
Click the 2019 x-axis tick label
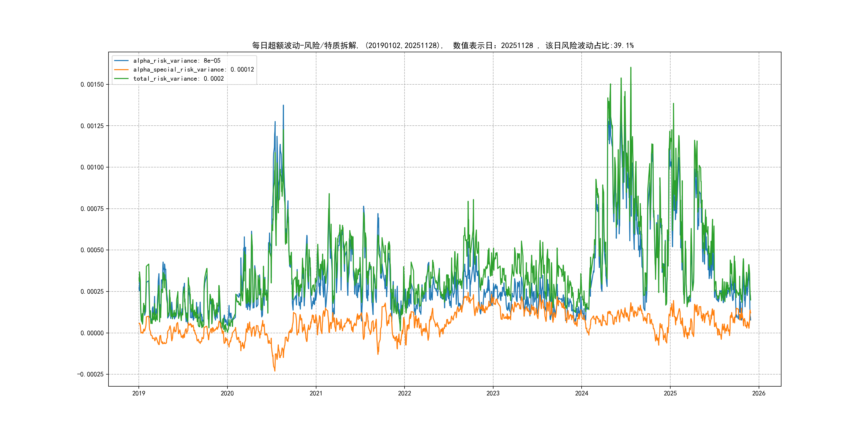pos(139,393)
